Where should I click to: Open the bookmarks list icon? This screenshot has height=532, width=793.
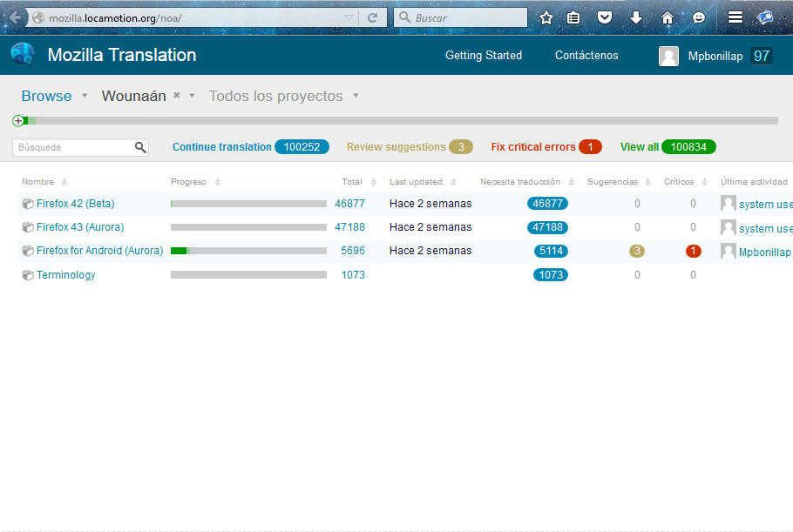pyautogui.click(x=573, y=18)
